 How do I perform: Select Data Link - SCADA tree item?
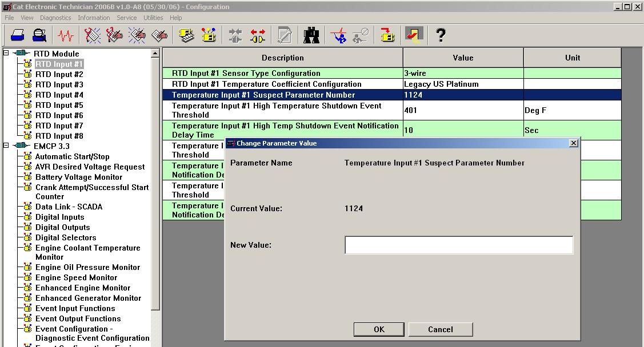(69, 207)
